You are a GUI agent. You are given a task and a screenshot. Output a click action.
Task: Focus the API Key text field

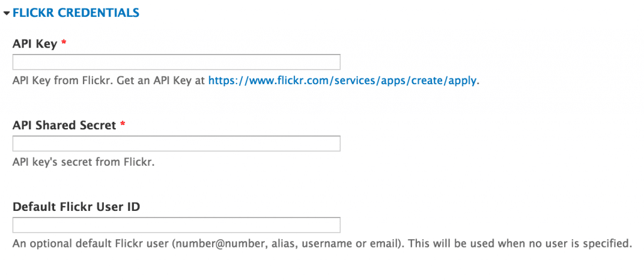(176, 62)
